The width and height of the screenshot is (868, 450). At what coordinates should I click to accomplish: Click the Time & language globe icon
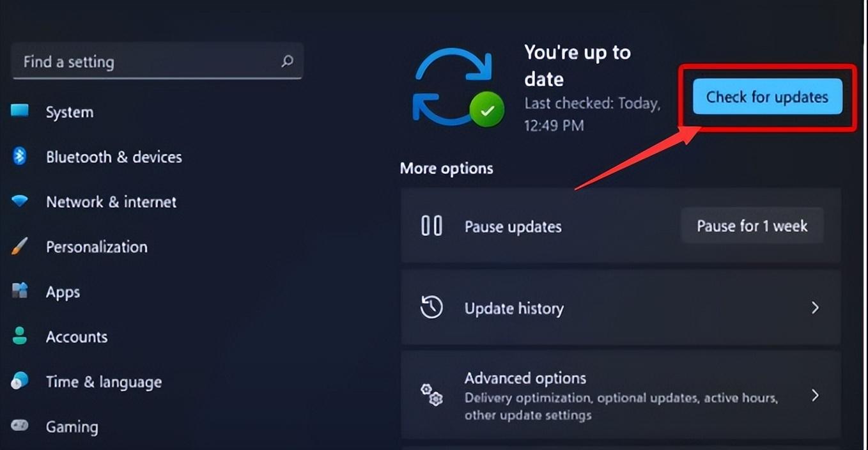[x=20, y=381]
